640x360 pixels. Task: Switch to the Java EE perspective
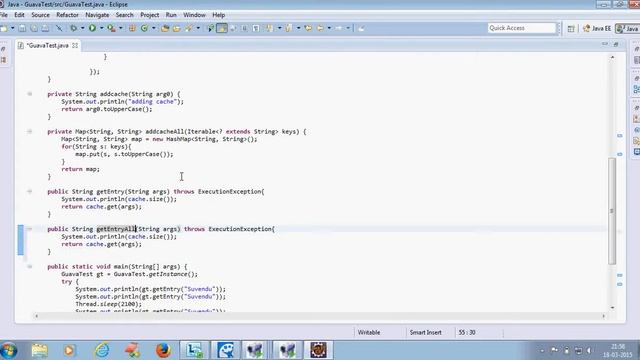pyautogui.click(x=597, y=28)
